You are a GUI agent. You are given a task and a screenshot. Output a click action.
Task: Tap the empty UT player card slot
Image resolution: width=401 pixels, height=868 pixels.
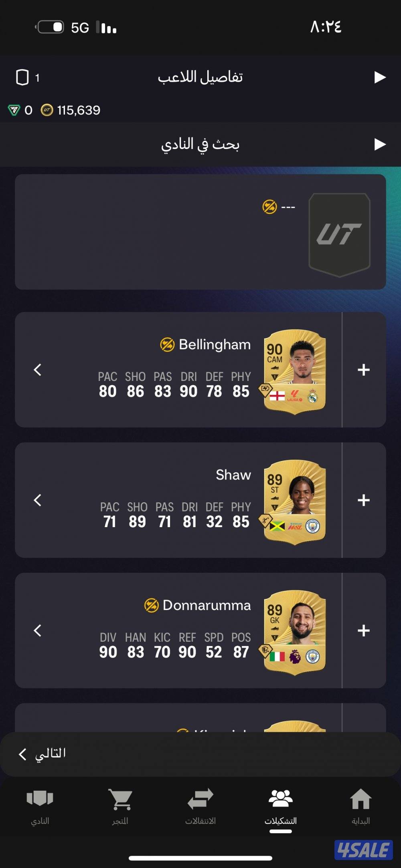pyautogui.click(x=339, y=235)
